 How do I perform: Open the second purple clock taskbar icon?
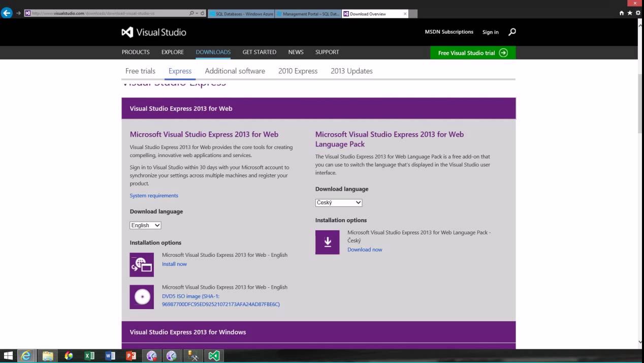coord(172,356)
